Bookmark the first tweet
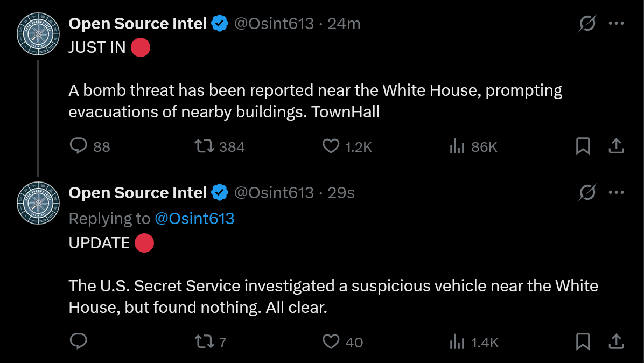This screenshot has height=363, width=644. click(583, 146)
